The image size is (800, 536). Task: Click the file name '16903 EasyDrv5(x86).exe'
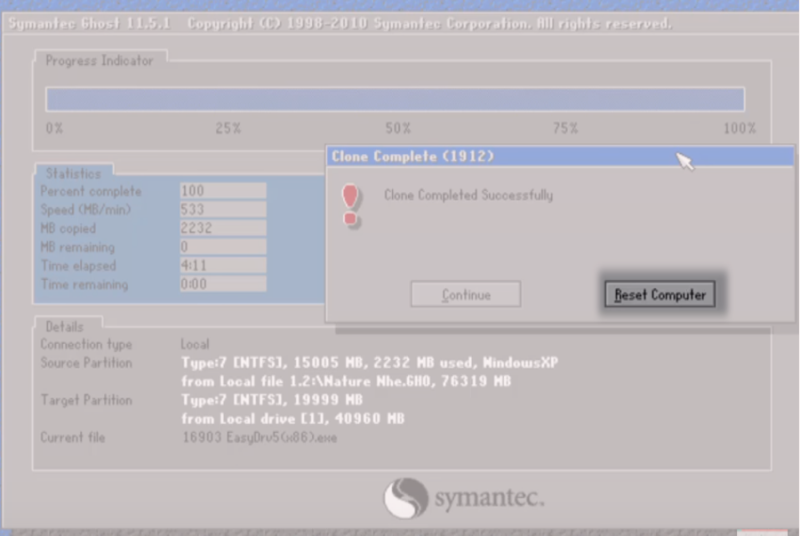pos(260,438)
